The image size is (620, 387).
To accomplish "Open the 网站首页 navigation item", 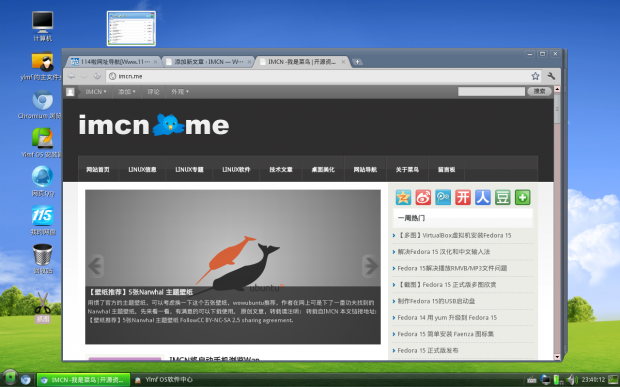I will 98,170.
